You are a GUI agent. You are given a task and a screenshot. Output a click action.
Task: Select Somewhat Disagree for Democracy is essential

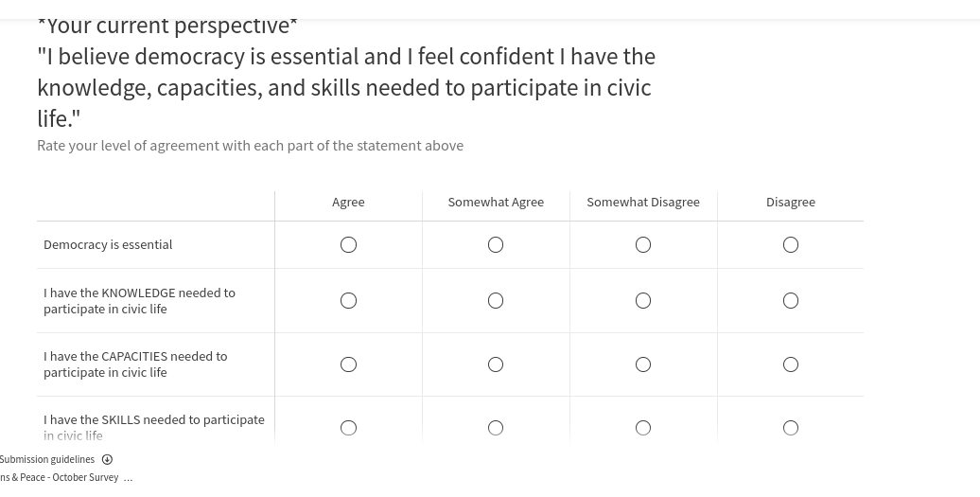pyautogui.click(x=643, y=245)
